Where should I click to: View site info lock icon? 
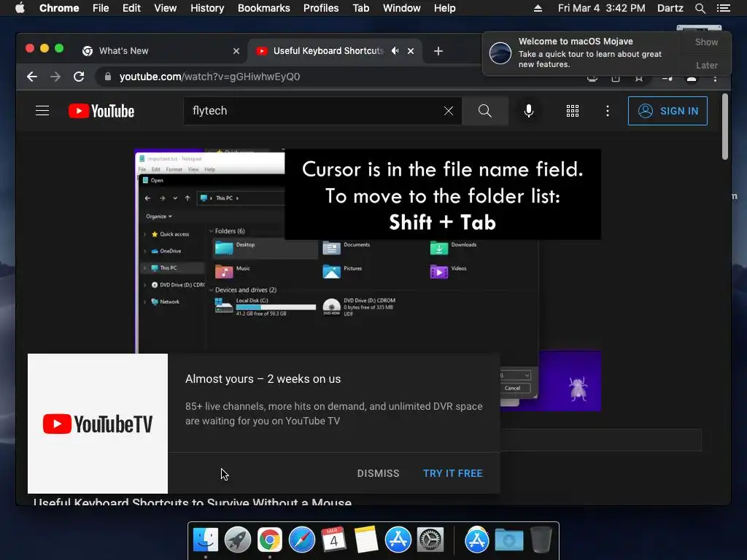108,77
